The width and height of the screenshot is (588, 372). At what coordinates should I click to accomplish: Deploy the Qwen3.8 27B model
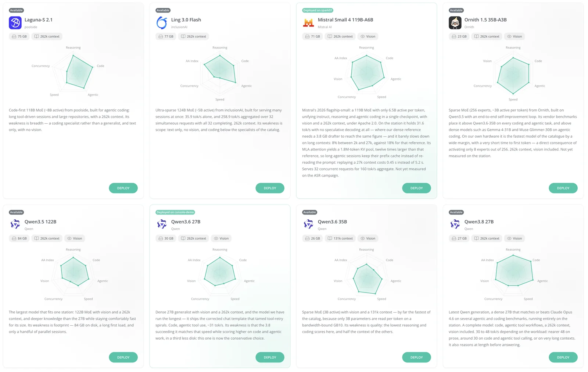coord(563,357)
